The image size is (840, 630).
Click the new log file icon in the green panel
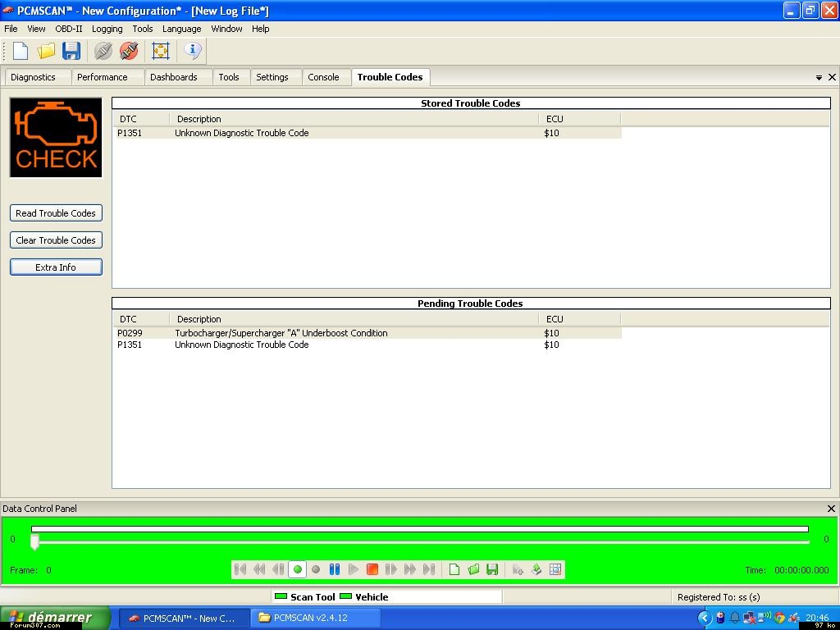[454, 569]
